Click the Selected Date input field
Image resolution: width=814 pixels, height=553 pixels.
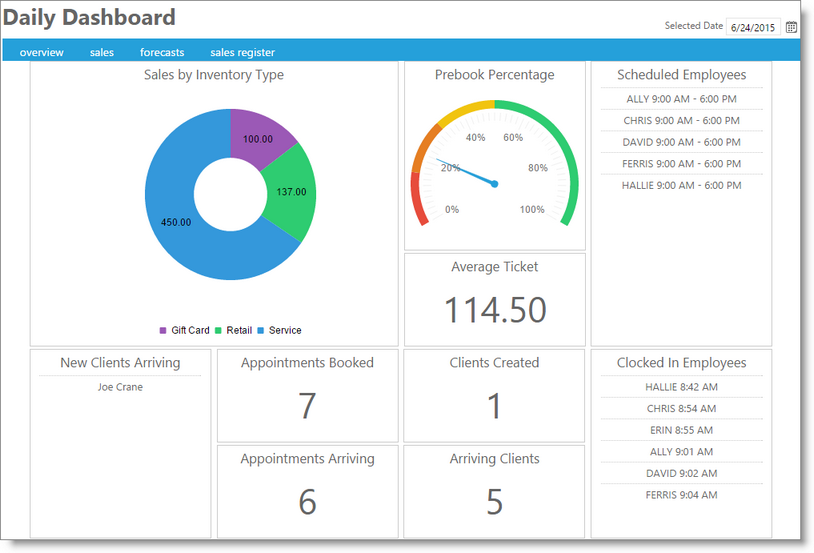coord(753,27)
